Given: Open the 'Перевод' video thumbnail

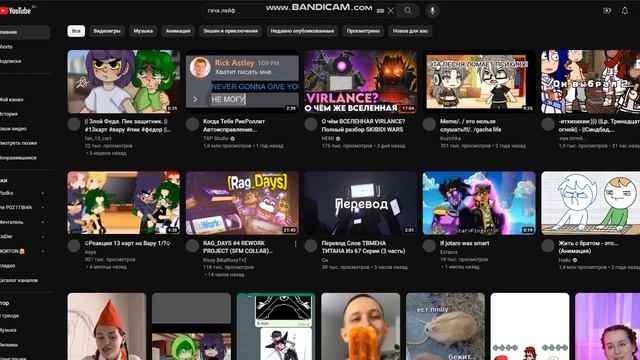Looking at the screenshot, I should click(360, 203).
